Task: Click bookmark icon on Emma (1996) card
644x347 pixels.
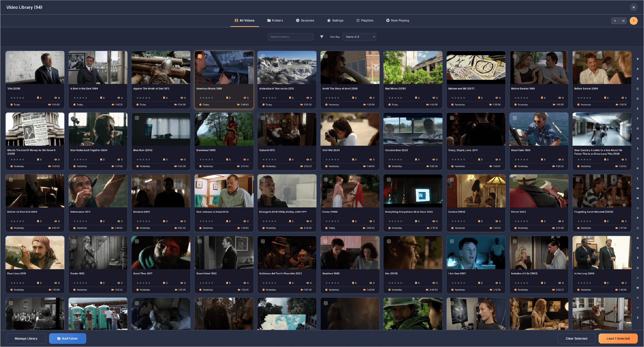Action: (x=353, y=221)
